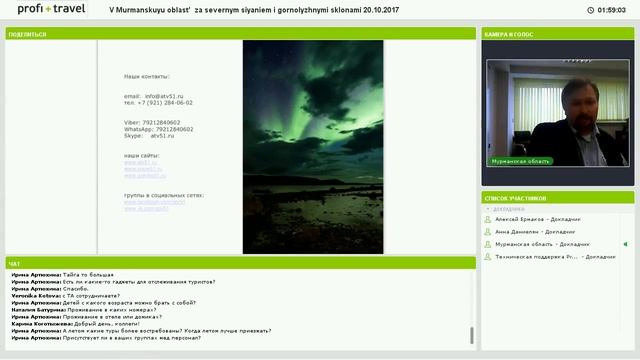Image resolution: width=640 pixels, height=360 pixels.
Task: Select participant Мурманская область - Докладчик
Action: [542, 244]
